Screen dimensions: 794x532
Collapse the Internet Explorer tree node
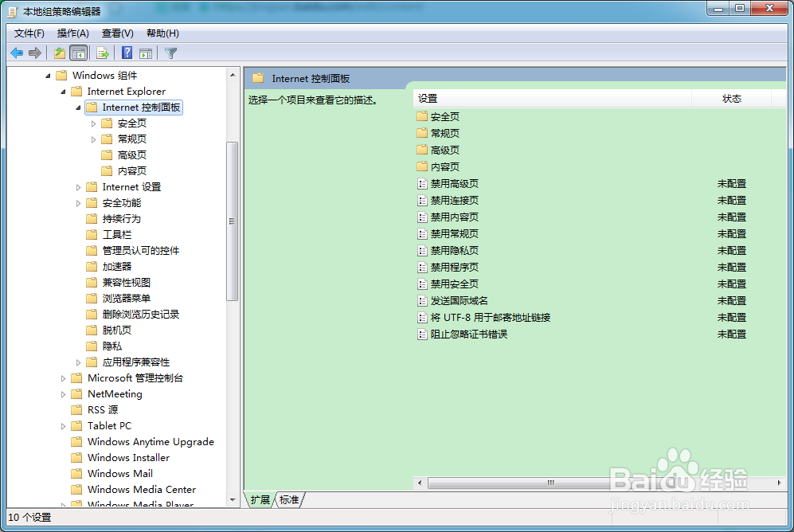pyautogui.click(x=63, y=92)
